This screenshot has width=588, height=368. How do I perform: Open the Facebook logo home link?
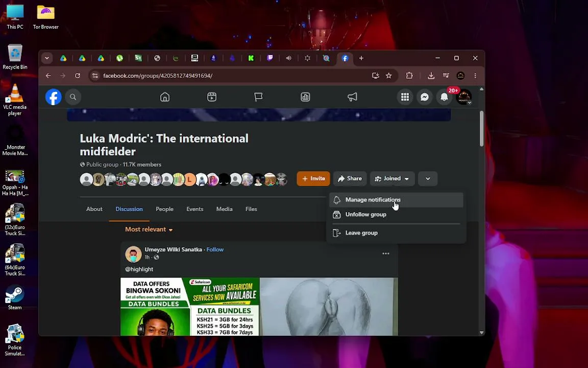[54, 97]
